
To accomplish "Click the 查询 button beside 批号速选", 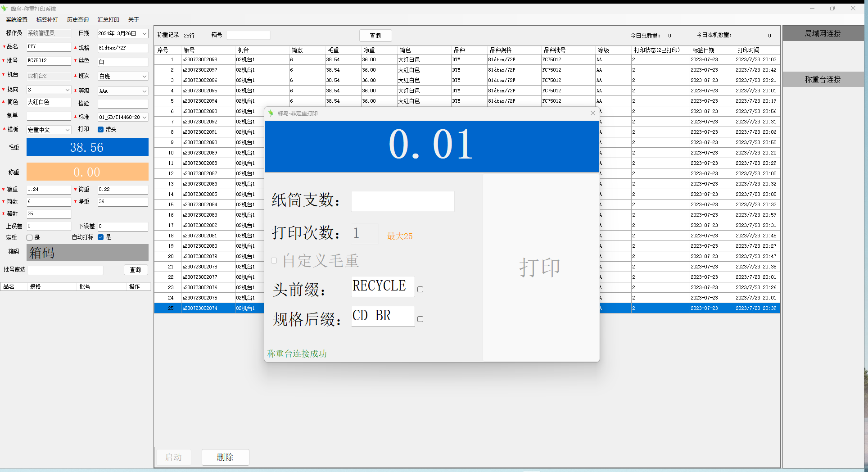I will click(136, 270).
